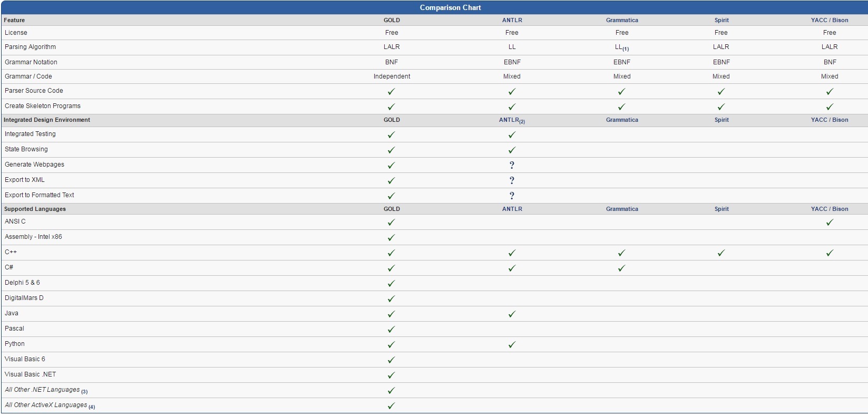Viewport: 868px width, 415px height.
Task: Click GOLD checkmark in All Other .NET Languages row
Action: pyautogui.click(x=391, y=391)
